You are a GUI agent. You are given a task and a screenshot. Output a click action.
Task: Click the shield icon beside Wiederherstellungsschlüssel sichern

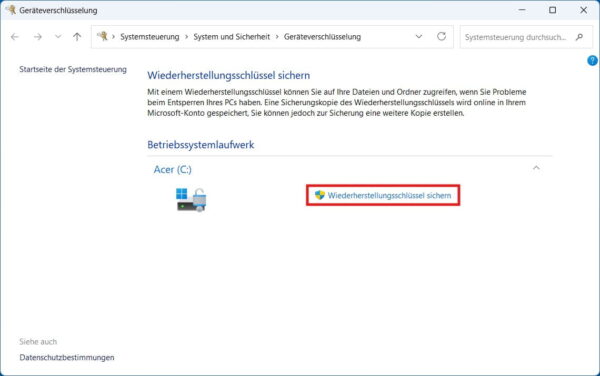pos(320,195)
